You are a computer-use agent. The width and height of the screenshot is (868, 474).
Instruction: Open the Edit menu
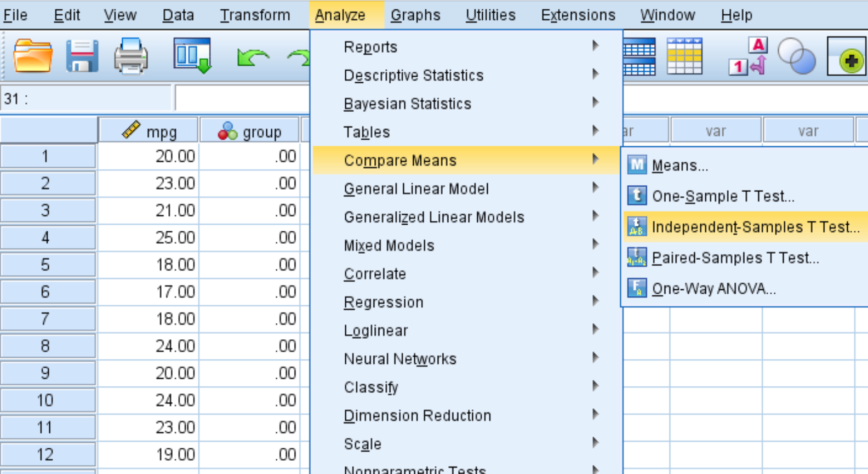(x=67, y=15)
